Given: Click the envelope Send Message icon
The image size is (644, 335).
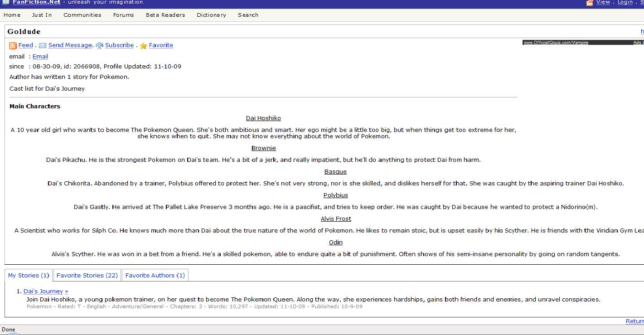Looking at the screenshot, I should point(43,45).
